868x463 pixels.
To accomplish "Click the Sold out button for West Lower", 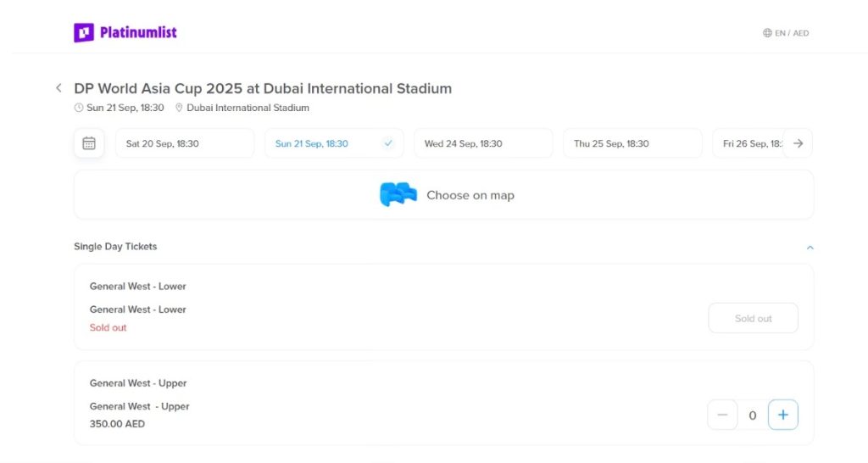I will coord(753,318).
